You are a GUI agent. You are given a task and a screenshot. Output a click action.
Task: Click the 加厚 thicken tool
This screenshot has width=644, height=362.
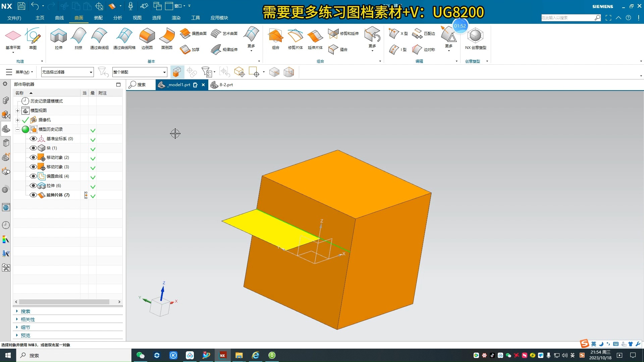pyautogui.click(x=190, y=50)
